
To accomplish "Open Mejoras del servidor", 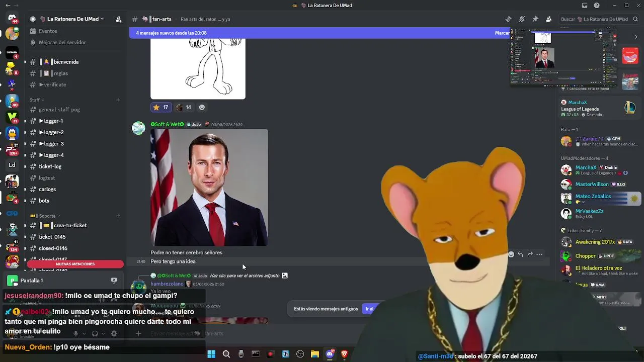I will pyautogui.click(x=62, y=43).
